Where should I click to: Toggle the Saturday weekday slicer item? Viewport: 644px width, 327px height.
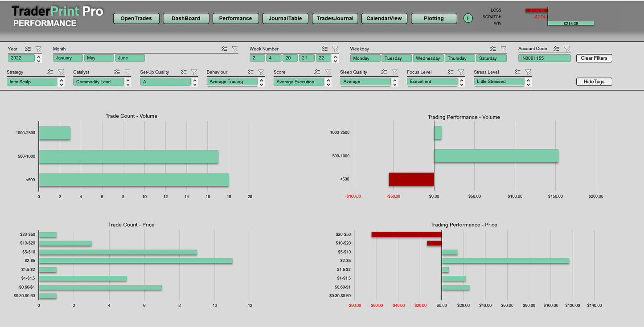(x=492, y=58)
